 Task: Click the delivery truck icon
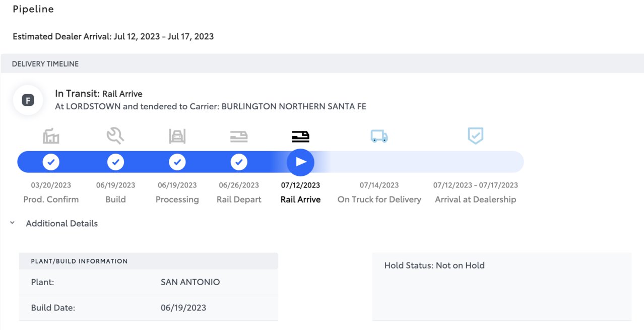[x=379, y=136]
